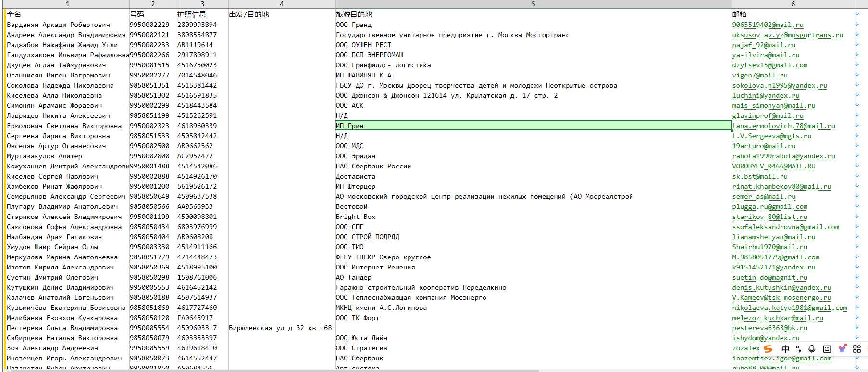Open the sokolova.n1995@yandex.ru email link

780,85
